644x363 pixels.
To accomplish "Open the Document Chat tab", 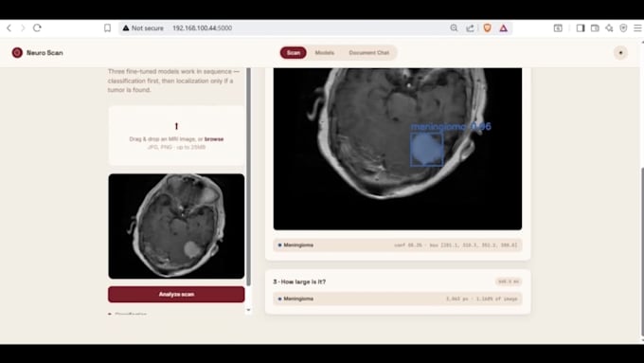I will [x=368, y=53].
